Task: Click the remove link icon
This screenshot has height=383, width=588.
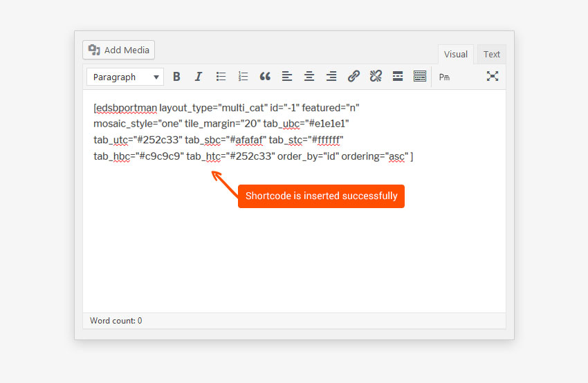Action: [x=376, y=77]
